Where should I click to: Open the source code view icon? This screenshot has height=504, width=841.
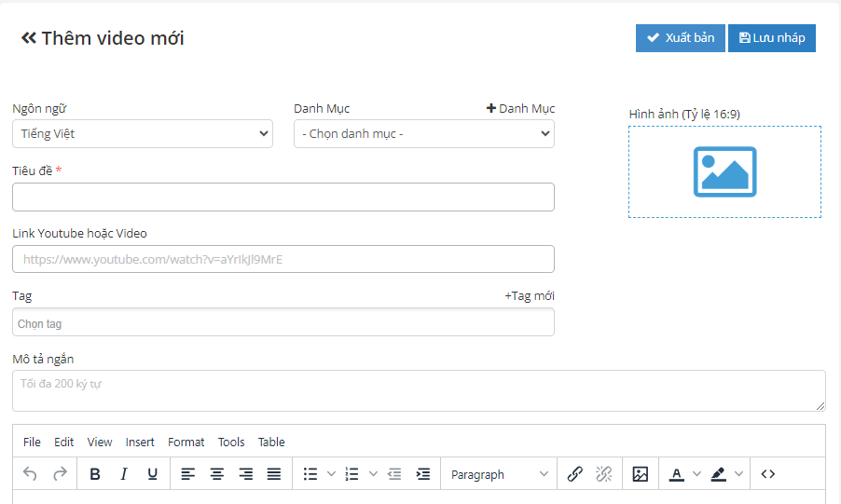pos(768,474)
